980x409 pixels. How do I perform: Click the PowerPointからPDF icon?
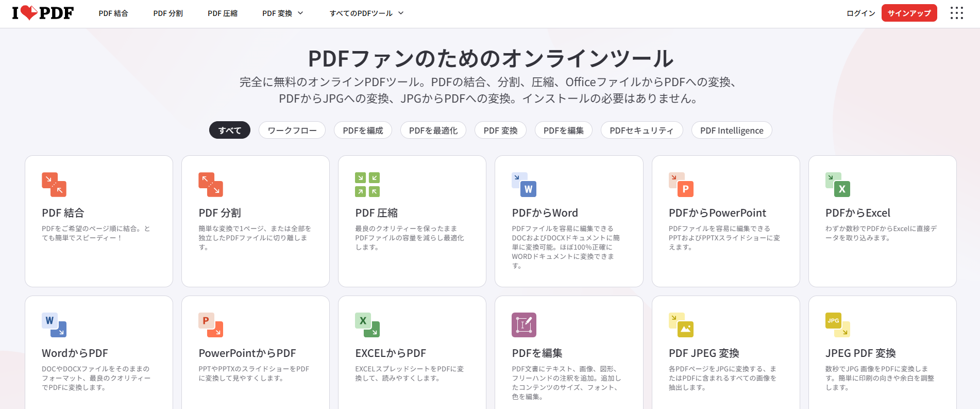click(x=211, y=325)
